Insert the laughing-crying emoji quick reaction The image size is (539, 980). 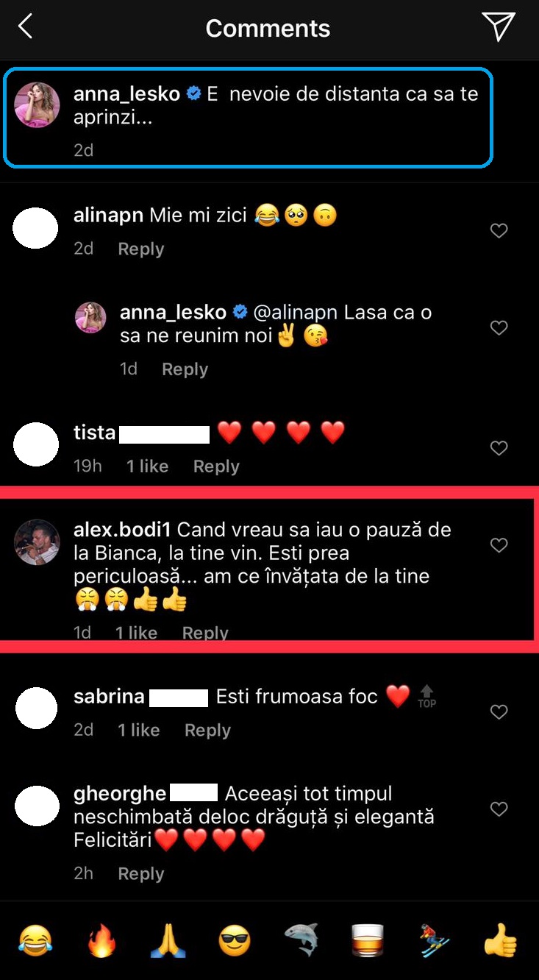click(36, 941)
